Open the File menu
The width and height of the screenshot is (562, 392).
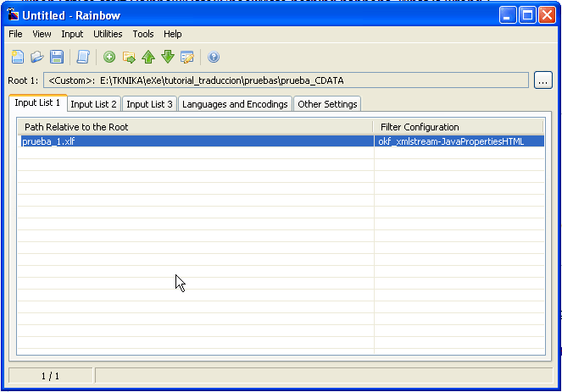[x=15, y=34]
